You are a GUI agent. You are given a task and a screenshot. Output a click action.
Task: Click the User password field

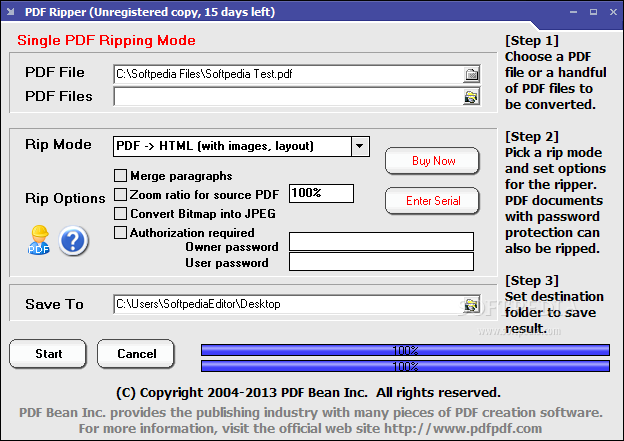point(381,261)
